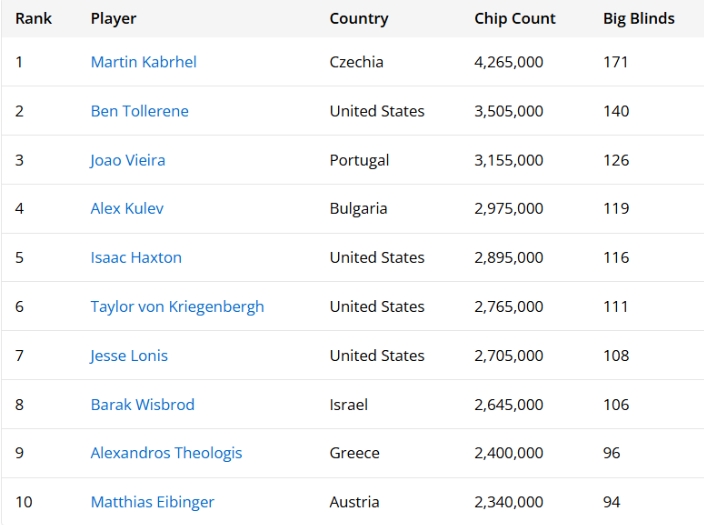The height and width of the screenshot is (525, 704).
Task: Click the Rank column header
Action: click(33, 18)
